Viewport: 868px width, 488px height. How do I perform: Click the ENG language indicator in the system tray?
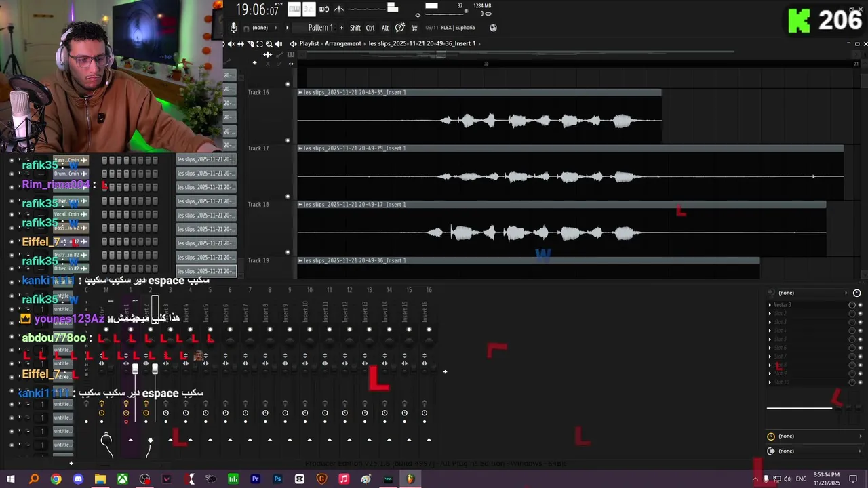pos(801,479)
